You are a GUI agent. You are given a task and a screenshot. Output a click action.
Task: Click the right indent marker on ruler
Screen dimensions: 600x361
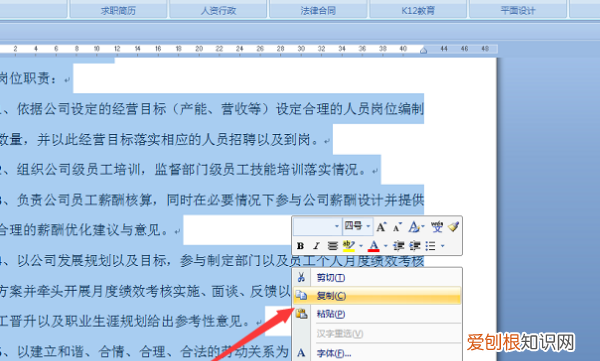(x=423, y=51)
